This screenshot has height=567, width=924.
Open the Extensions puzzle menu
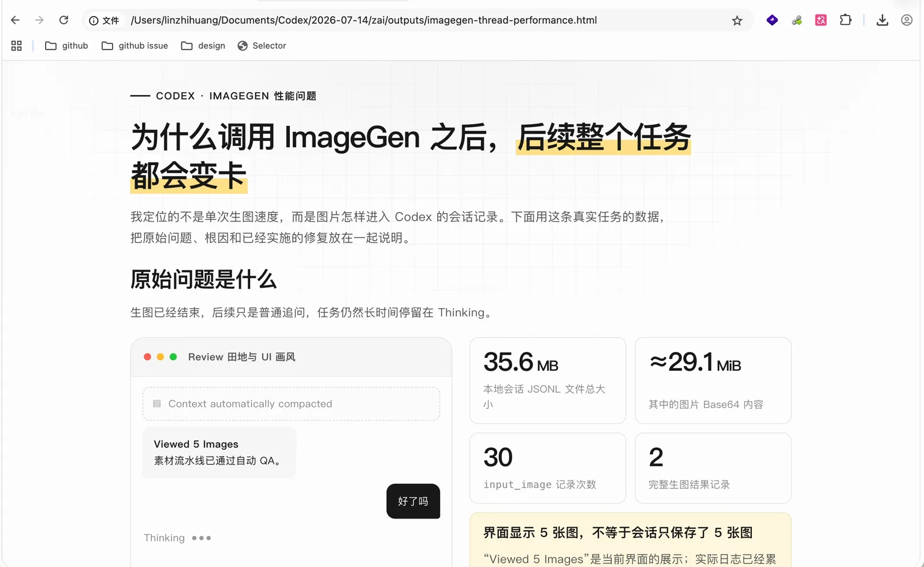click(845, 20)
